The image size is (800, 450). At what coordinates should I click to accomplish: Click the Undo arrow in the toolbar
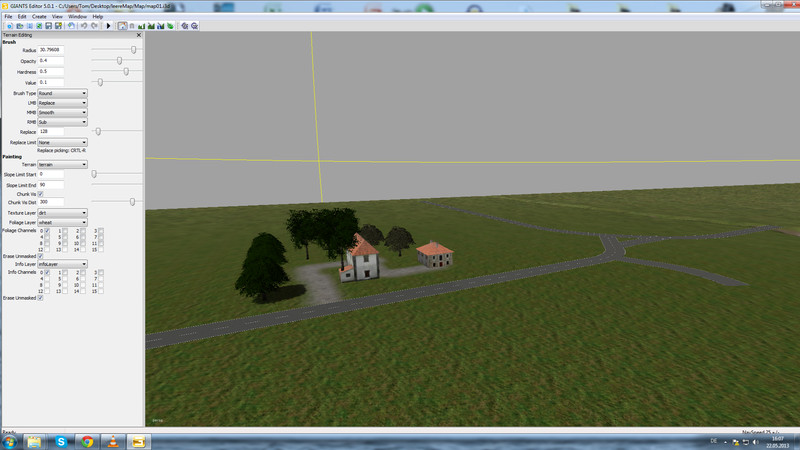(x=84, y=26)
